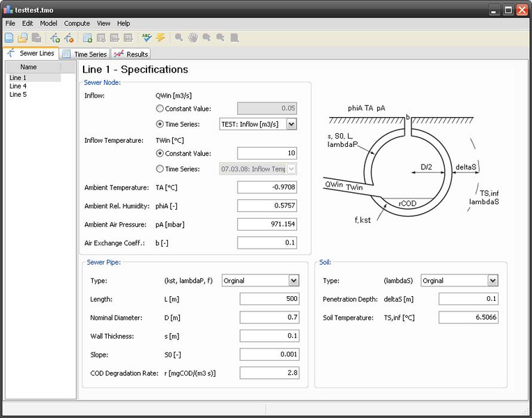Image resolution: width=532 pixels, height=418 pixels.
Task: Select Line 4 in the list
Action: 18,86
